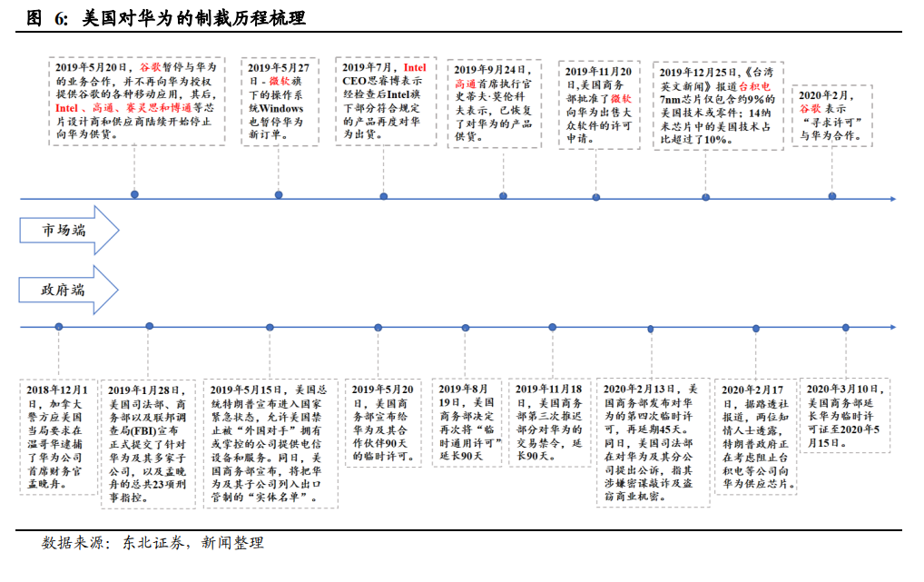Click government timeline dot above 2019年5月15日
This screenshot has height=582, width=924.
[270, 327]
